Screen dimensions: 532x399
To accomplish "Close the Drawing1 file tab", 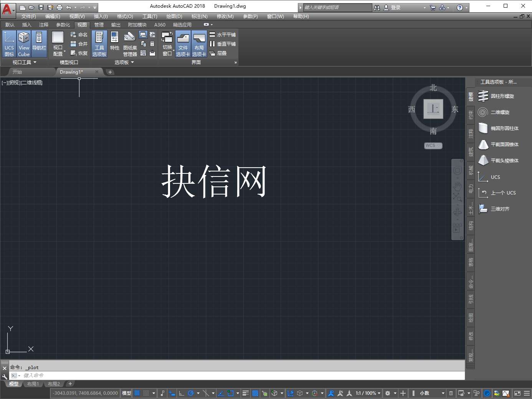I will [x=97, y=72].
